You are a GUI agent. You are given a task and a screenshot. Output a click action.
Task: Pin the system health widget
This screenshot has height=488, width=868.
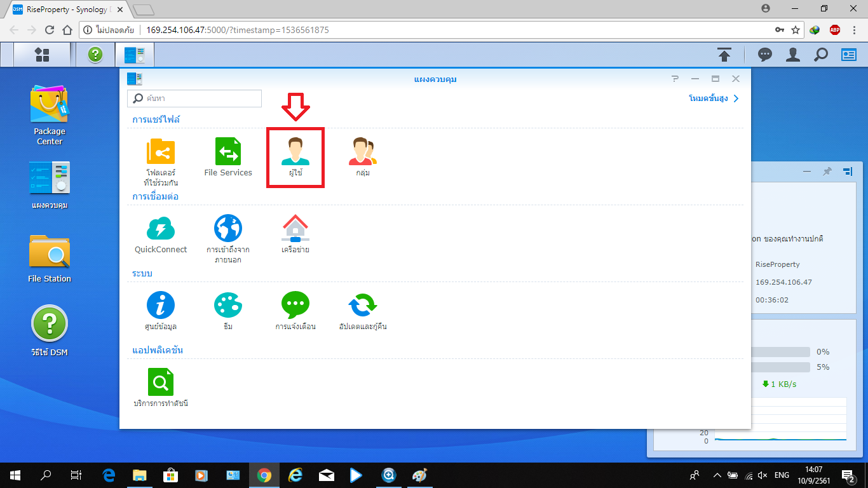click(827, 172)
